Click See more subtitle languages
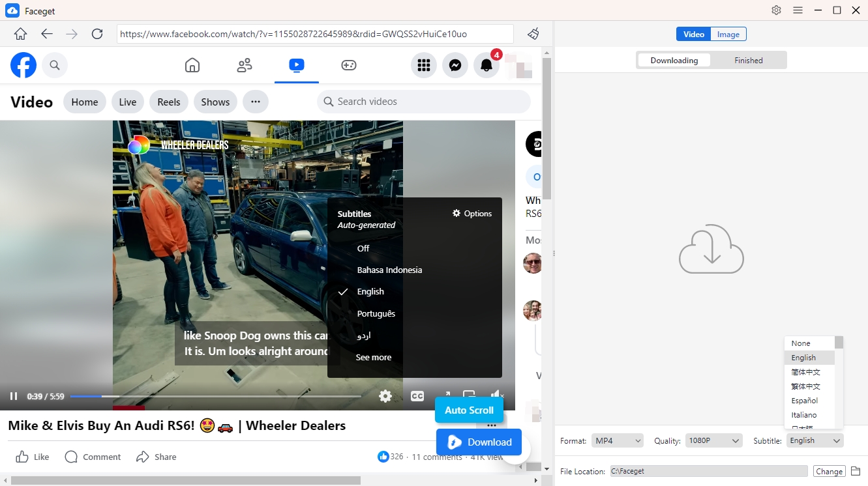Screen dimensions: 868x486 374,357
